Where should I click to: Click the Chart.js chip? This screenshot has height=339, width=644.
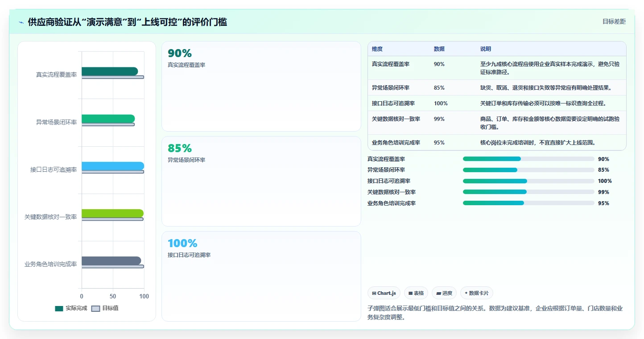pos(384,293)
